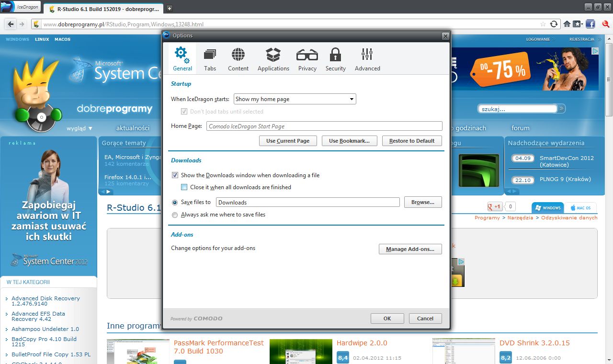Viewport: 613px width, 364px height.
Task: Click Restore to Default button
Action: [412, 141]
